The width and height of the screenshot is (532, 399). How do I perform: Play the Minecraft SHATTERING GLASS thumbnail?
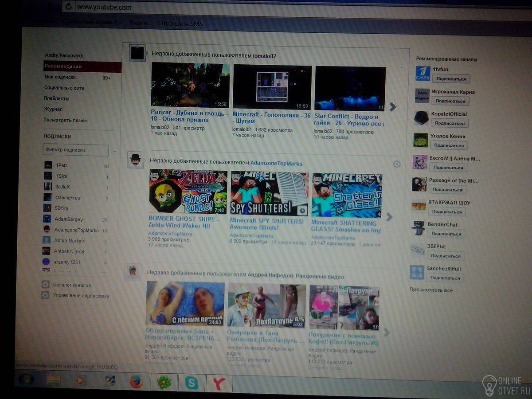coord(347,195)
